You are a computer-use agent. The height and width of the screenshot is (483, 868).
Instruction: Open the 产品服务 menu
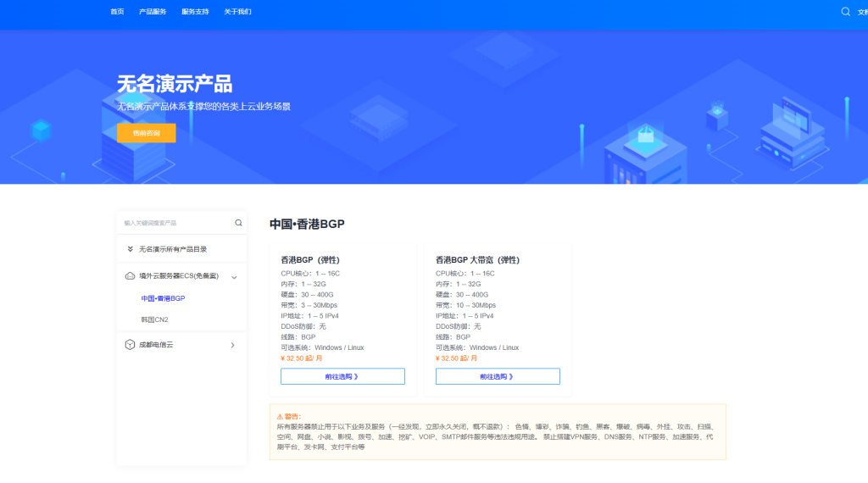click(153, 12)
